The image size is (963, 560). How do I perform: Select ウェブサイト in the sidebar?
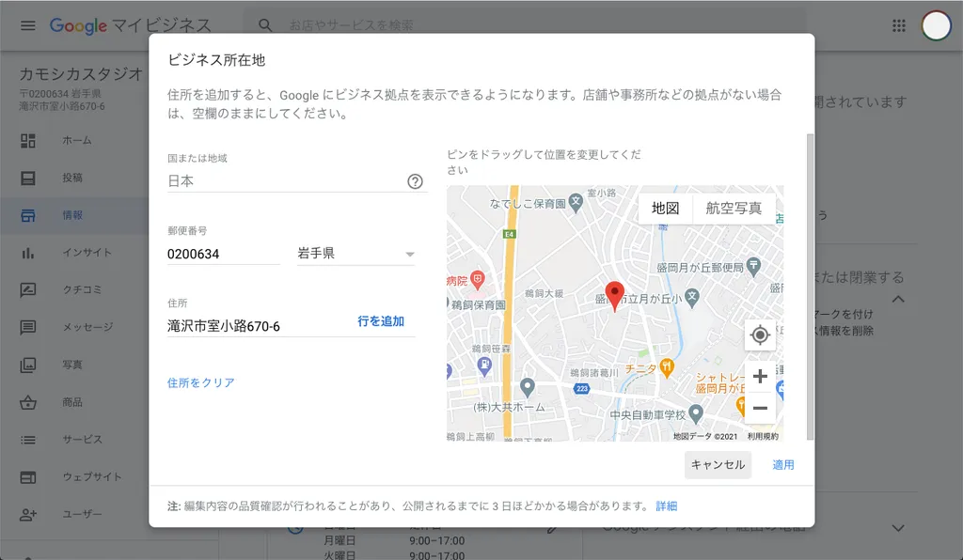pyautogui.click(x=91, y=477)
